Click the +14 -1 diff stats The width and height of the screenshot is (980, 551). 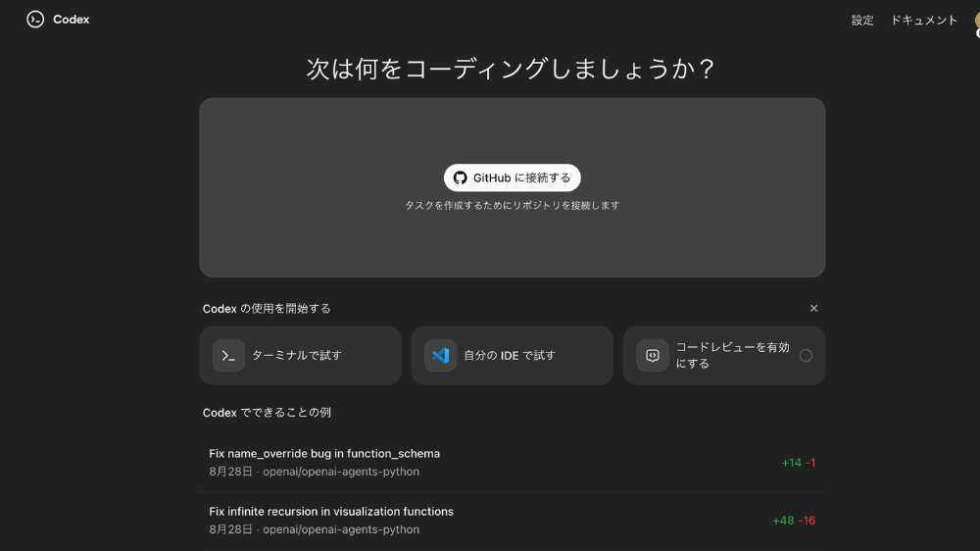798,463
